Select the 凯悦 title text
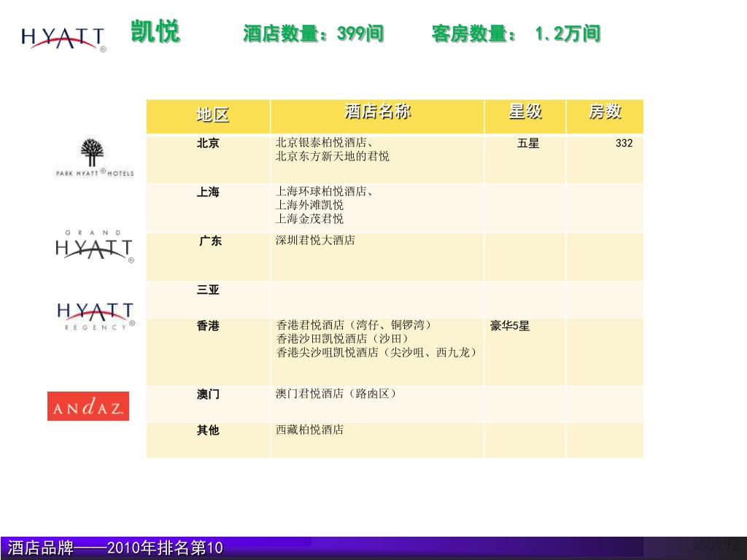747x560 pixels. coord(155,32)
